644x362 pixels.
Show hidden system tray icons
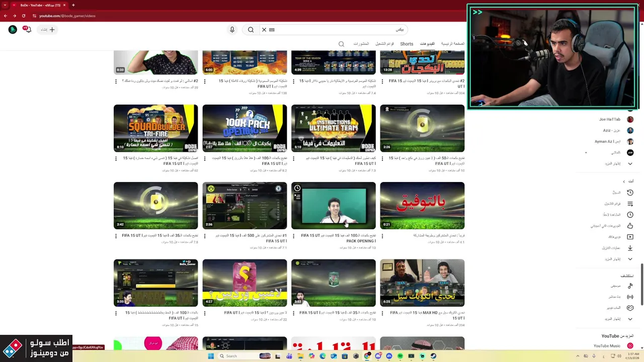tap(578, 356)
